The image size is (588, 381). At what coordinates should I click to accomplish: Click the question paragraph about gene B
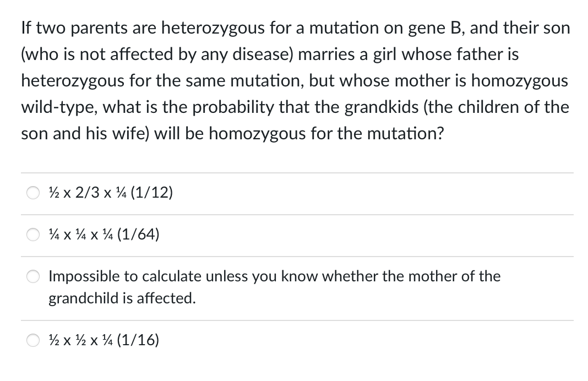coord(292,80)
